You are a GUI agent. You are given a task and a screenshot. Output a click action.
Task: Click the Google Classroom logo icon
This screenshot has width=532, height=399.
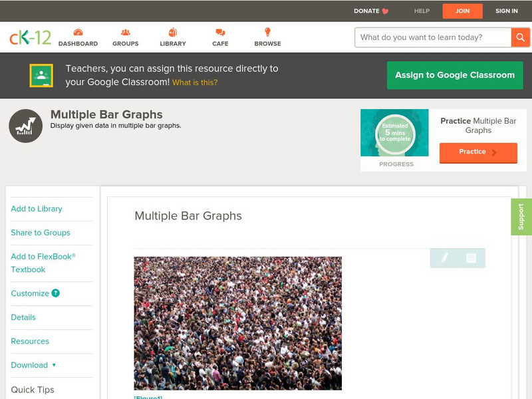41,75
